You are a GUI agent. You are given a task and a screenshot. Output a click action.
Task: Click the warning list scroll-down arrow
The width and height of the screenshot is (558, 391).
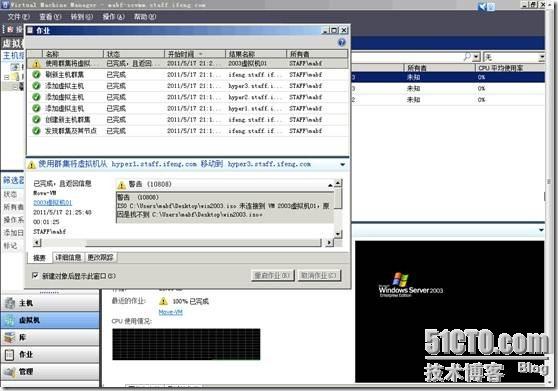pos(338,234)
